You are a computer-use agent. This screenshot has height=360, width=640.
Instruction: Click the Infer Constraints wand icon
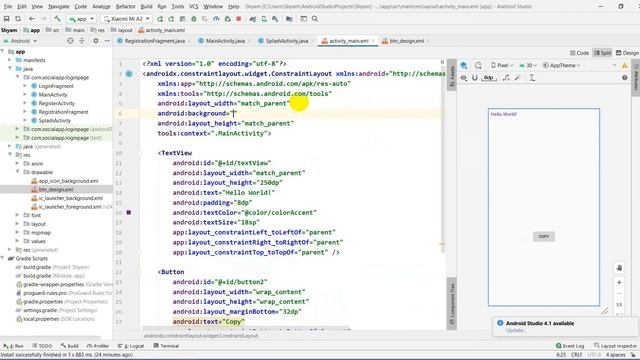[518, 78]
